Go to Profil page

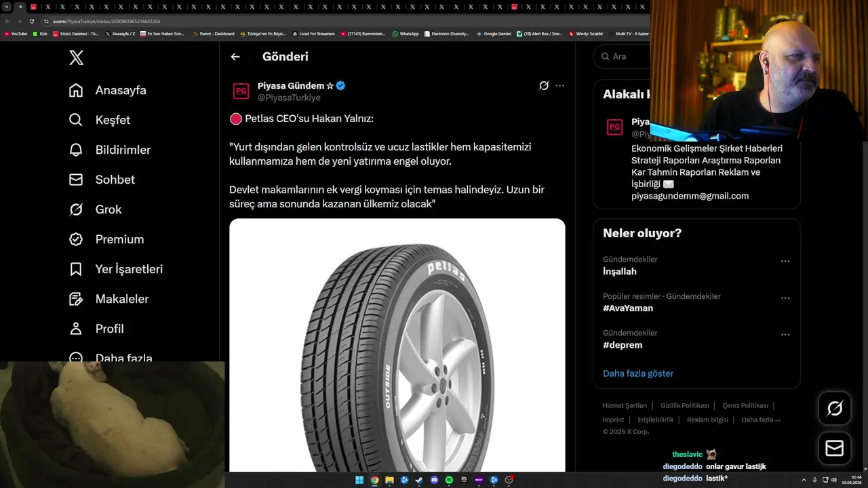pos(96,329)
